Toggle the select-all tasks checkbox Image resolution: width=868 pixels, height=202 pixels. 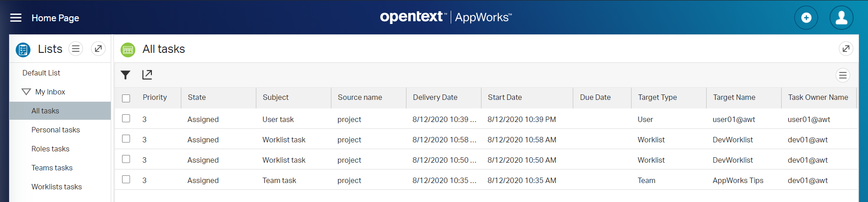(126, 98)
